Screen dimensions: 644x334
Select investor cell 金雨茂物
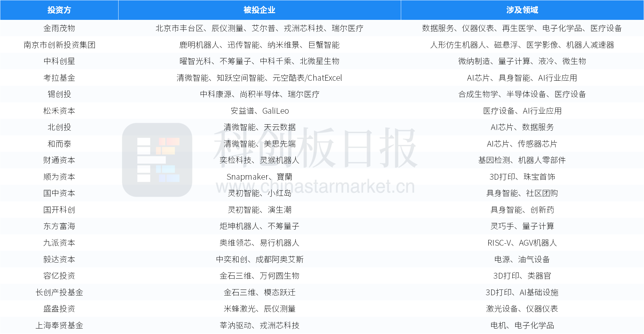tap(59, 28)
